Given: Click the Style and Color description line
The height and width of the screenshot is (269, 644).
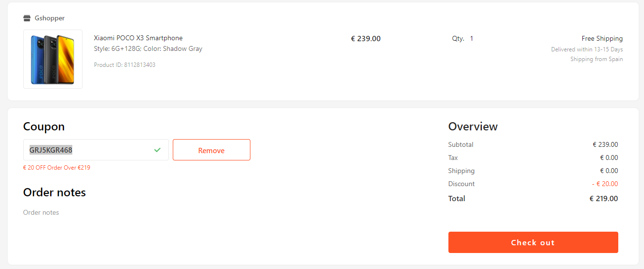Looking at the screenshot, I should point(148,49).
